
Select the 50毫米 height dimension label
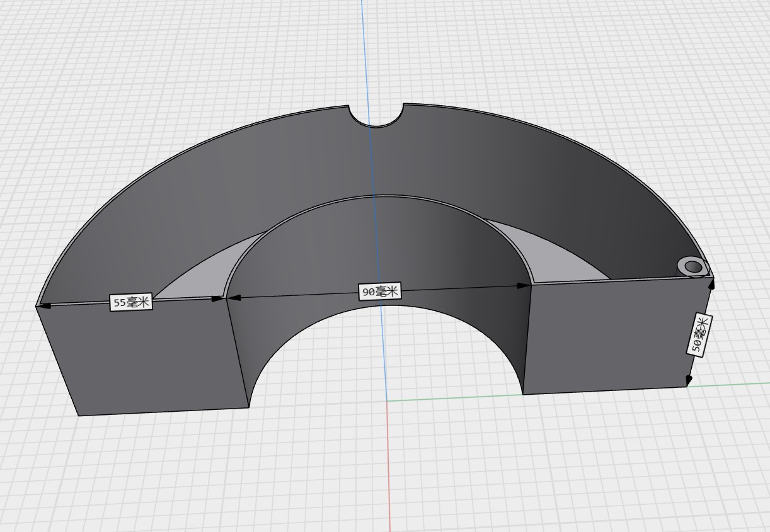(x=699, y=334)
